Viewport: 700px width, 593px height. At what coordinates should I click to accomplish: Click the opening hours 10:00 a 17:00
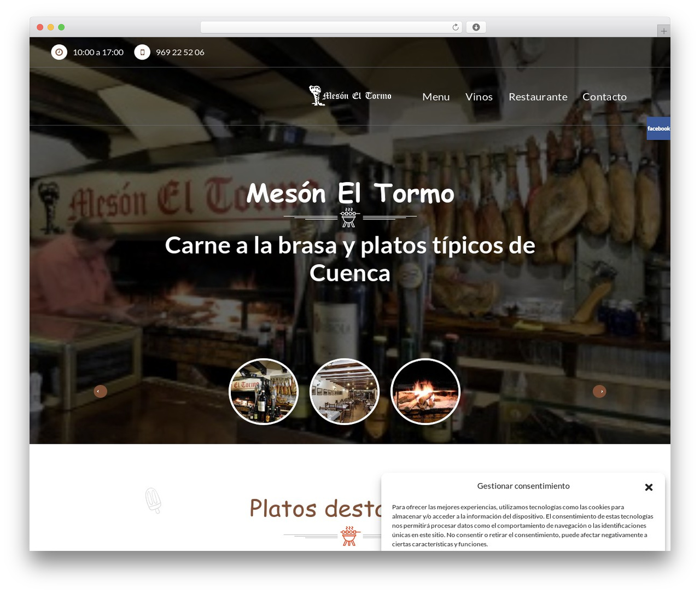[98, 53]
